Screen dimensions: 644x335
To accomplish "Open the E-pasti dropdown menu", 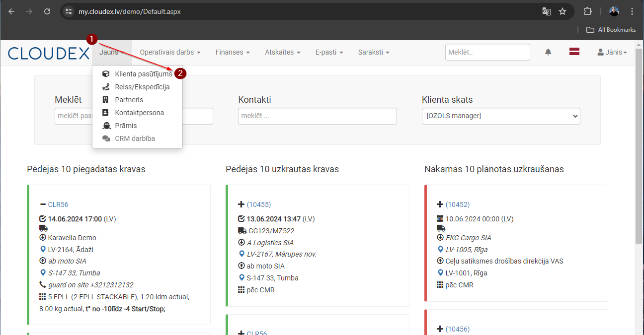I will pyautogui.click(x=329, y=52).
